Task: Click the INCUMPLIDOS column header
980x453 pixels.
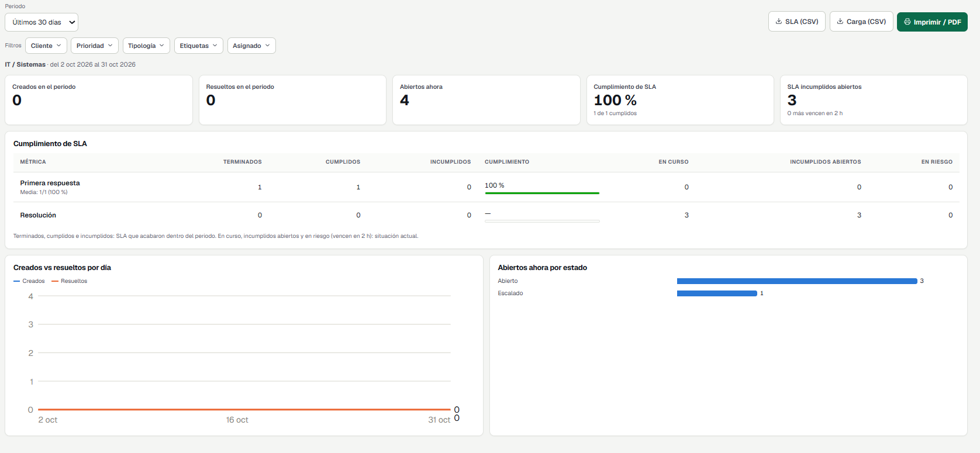Action: click(450, 162)
